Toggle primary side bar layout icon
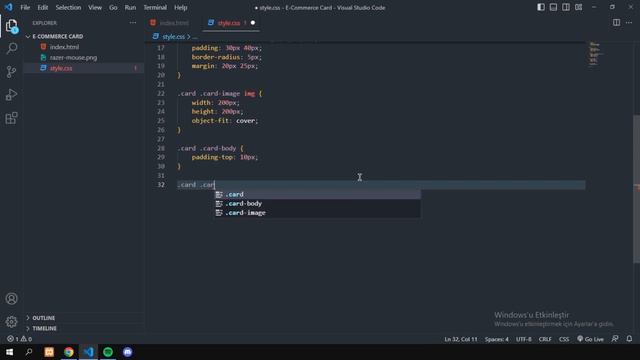 tap(541, 7)
